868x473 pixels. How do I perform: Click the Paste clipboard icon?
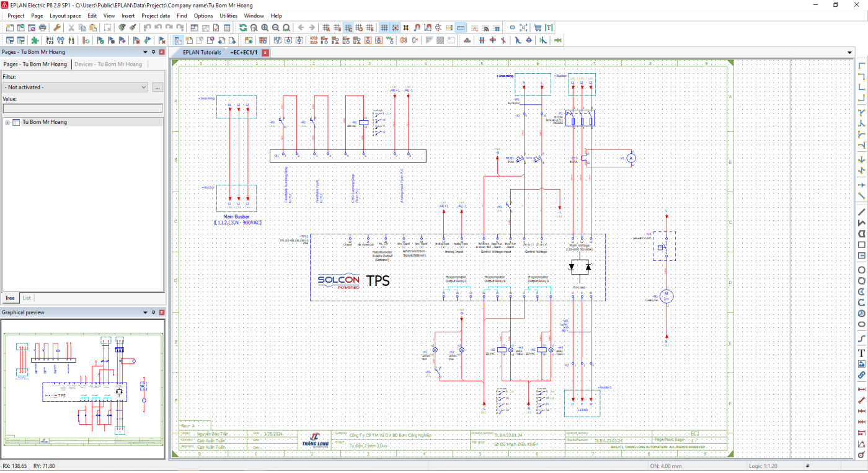click(x=92, y=27)
